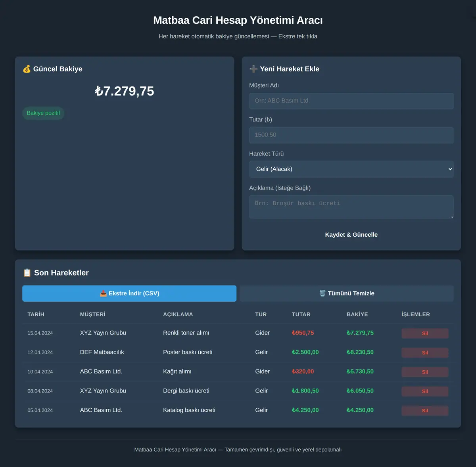476x467 pixels.
Task: Click the İŞLEMLER column header
Action: (x=416, y=314)
